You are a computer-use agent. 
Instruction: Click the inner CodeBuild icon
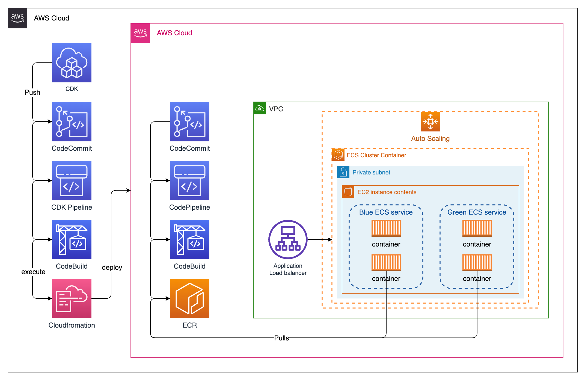point(190,239)
